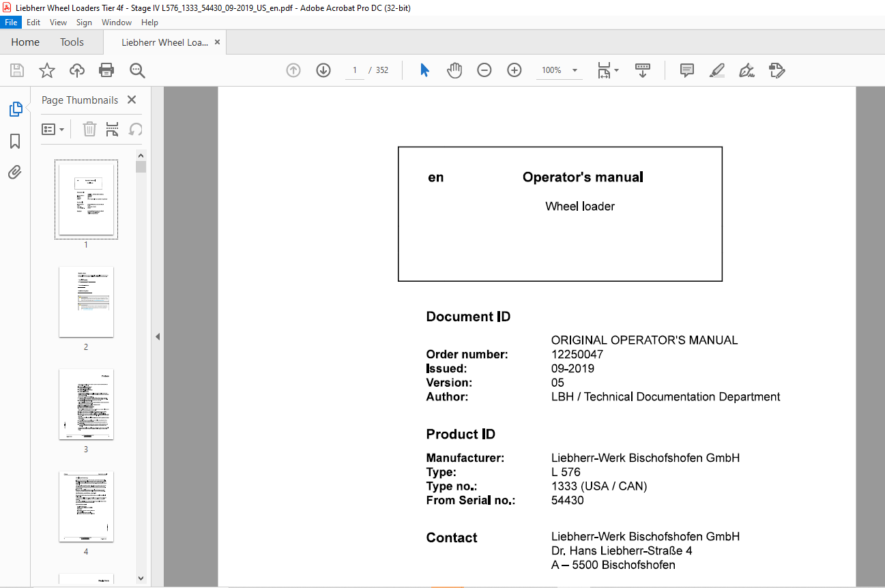Open the Bookmarks panel icon
Viewport: 885px width, 588px height.
coord(15,141)
